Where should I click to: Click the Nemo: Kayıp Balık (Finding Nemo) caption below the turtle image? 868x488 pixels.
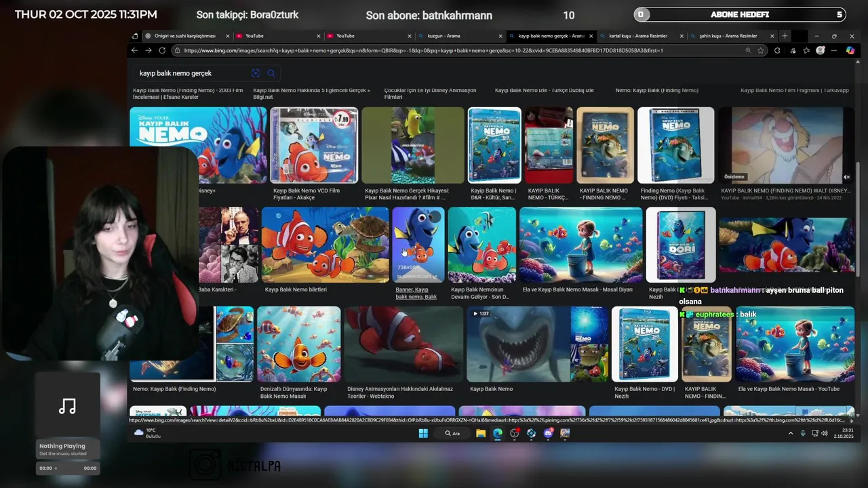click(174, 389)
